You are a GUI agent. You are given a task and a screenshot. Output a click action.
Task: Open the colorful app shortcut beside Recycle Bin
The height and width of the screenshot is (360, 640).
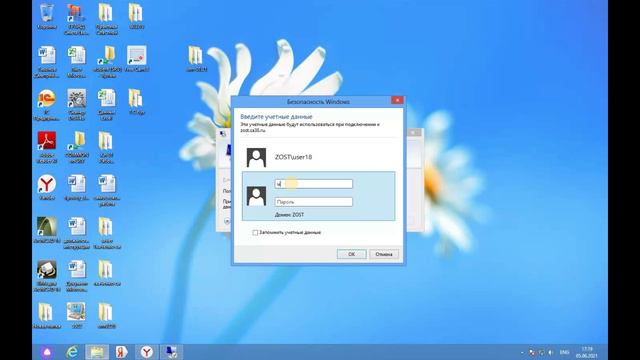coord(76,19)
